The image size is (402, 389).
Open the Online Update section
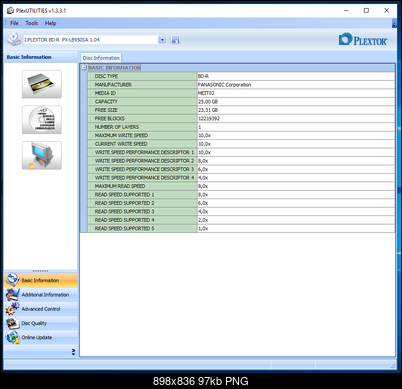coord(41,337)
